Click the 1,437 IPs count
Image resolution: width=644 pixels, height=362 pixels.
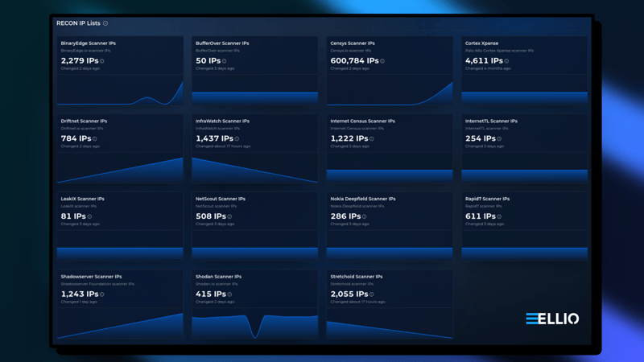(214, 138)
